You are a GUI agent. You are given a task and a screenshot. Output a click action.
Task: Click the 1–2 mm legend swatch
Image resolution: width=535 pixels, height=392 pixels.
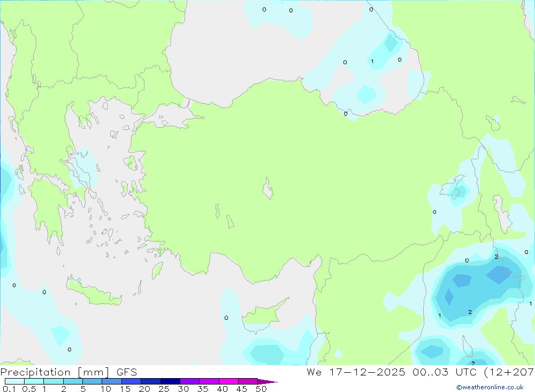[x=53, y=381]
